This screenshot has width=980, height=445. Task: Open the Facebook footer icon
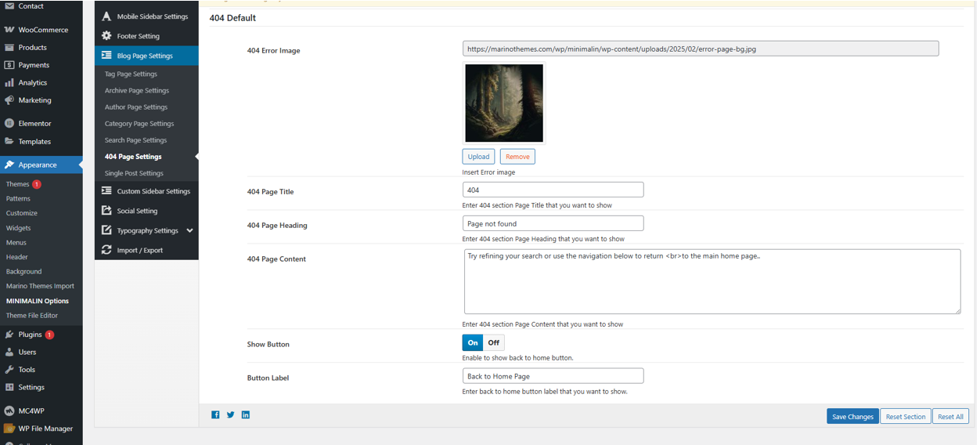215,415
